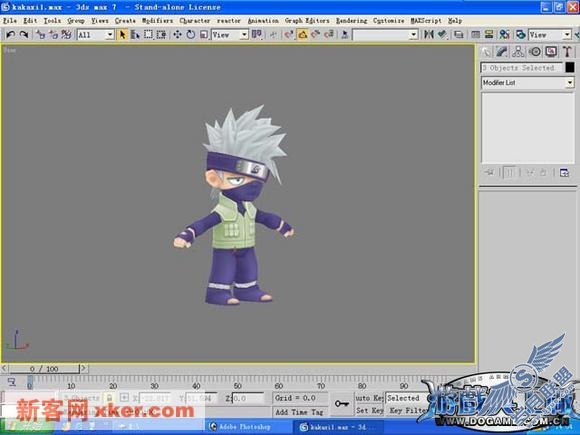
Task: Select the Select and Scale tool
Action: tap(204, 35)
